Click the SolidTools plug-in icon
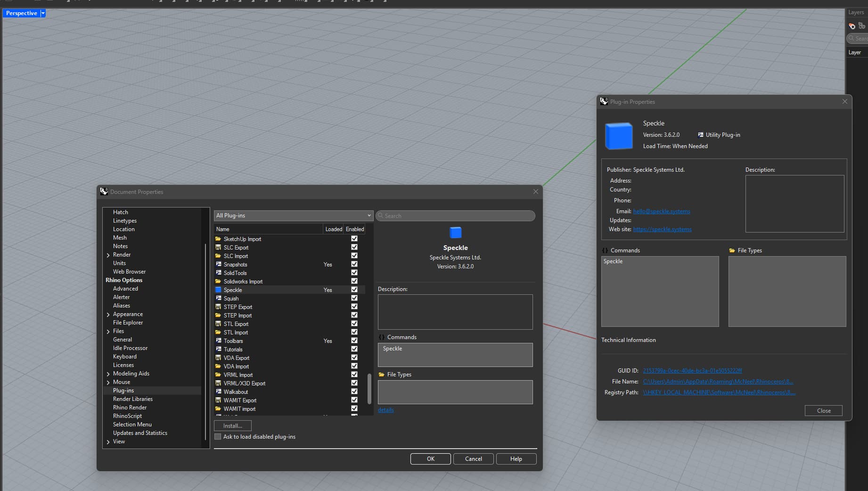Image resolution: width=868 pixels, height=491 pixels. pyautogui.click(x=218, y=273)
